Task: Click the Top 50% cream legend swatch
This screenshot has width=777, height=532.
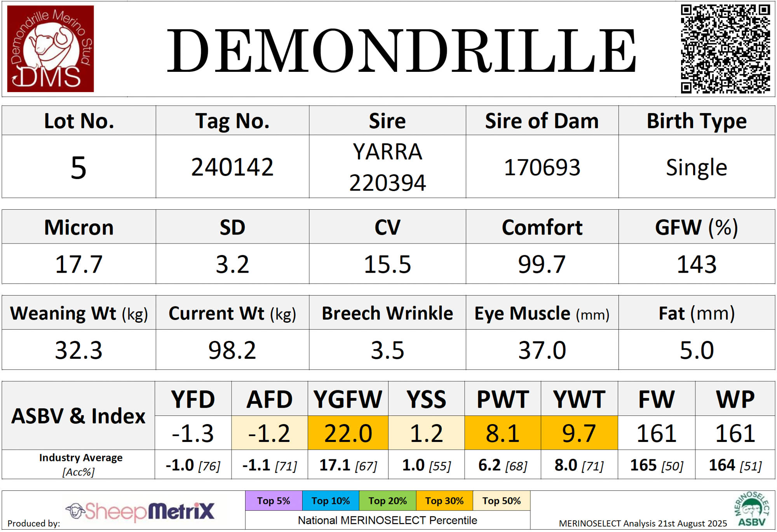Action: 501,501
